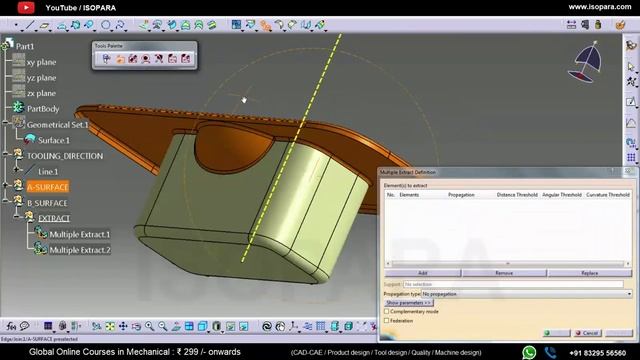Click the Add button
This screenshot has height=360, width=640.
(x=422, y=273)
